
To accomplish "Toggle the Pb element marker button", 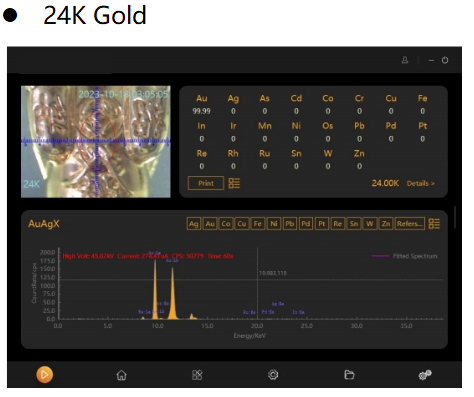I will click(290, 224).
